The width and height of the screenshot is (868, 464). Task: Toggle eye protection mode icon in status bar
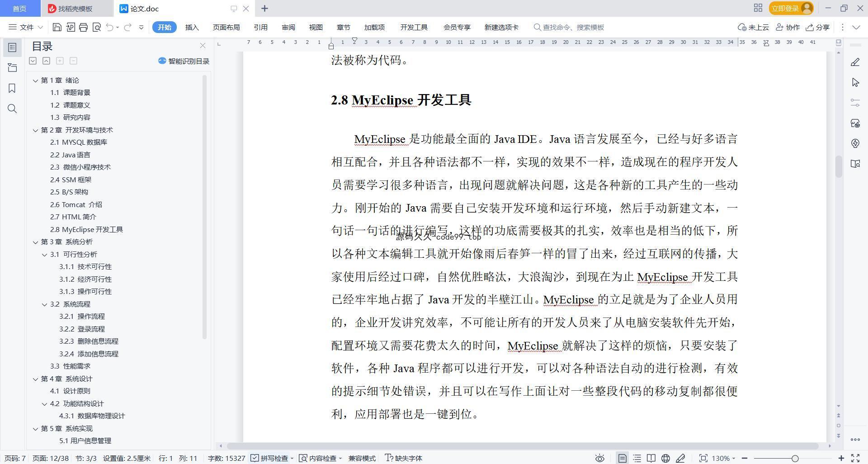point(599,458)
